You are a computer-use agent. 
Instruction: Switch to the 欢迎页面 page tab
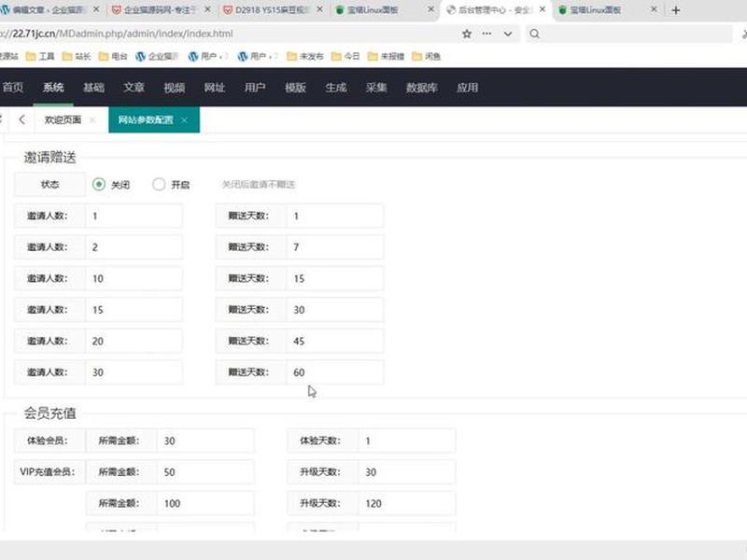click(x=63, y=119)
